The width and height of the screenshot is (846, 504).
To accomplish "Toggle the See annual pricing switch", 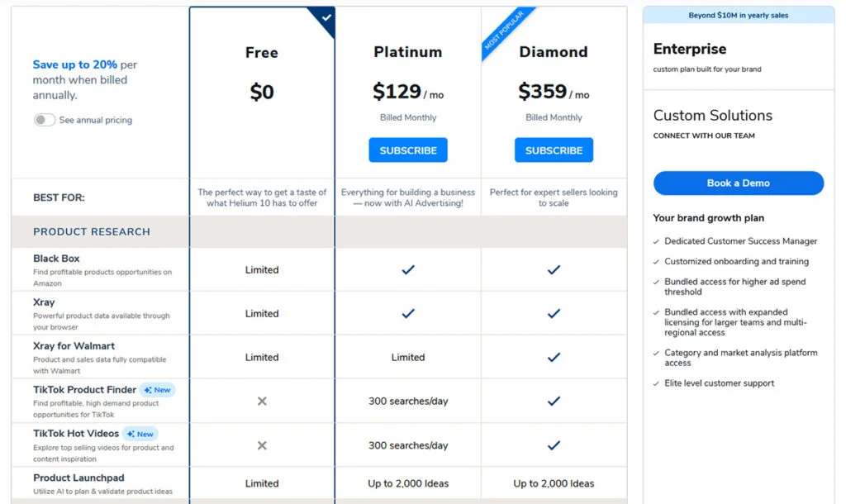I will [45, 120].
